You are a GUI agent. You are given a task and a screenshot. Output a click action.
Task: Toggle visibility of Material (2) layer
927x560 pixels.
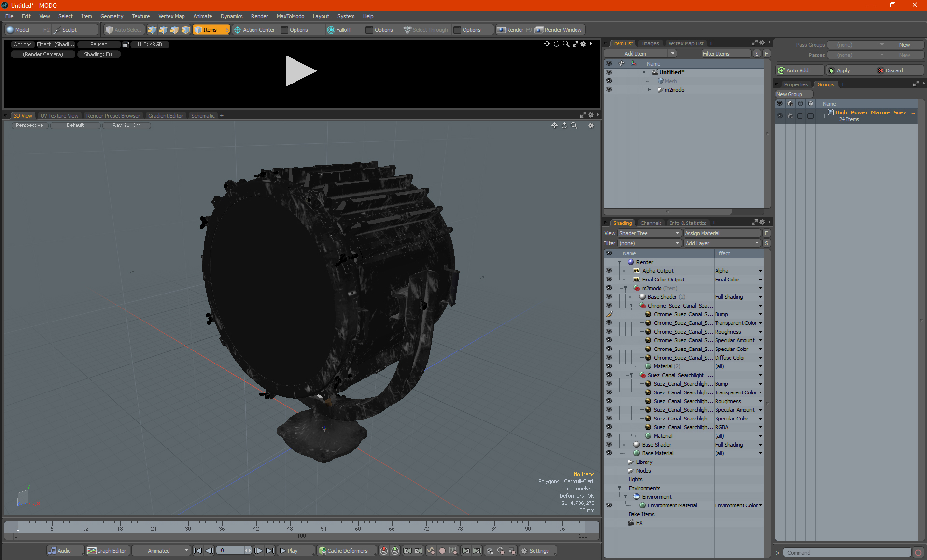[609, 366]
